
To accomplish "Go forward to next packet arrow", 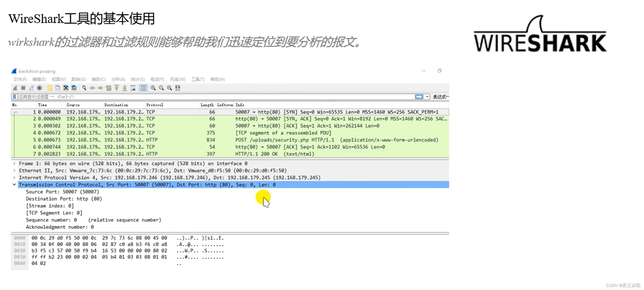I will 100,88.
